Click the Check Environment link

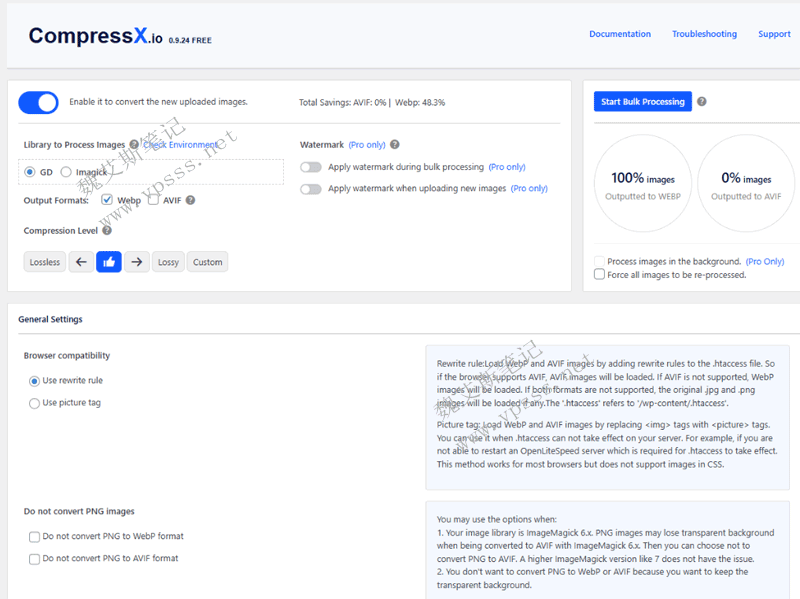[181, 144]
